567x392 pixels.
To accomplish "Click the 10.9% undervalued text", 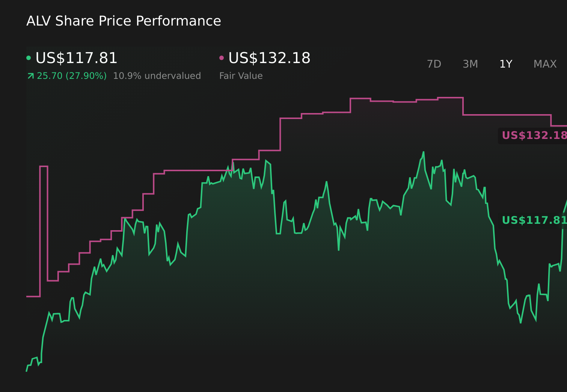I will pos(157,76).
